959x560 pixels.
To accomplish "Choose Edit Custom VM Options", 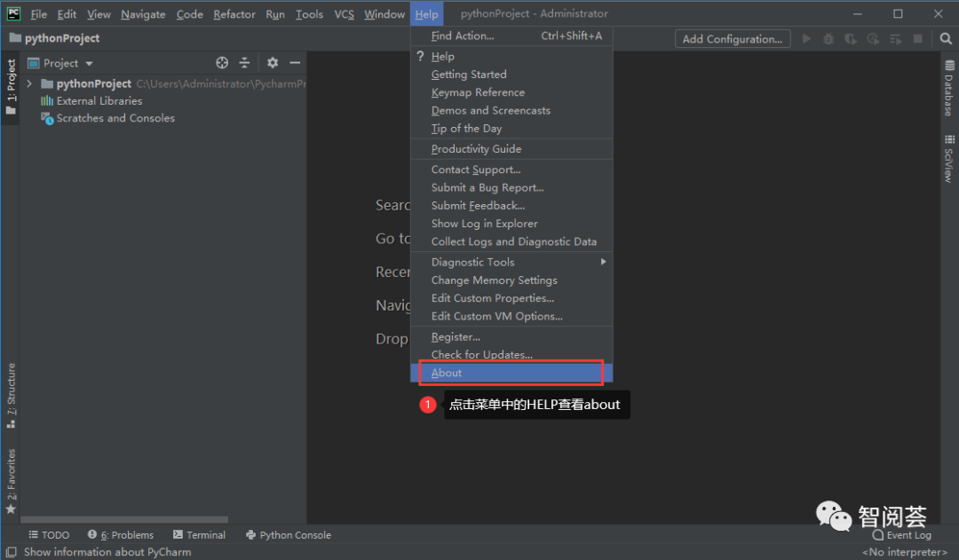I will 511,316.
